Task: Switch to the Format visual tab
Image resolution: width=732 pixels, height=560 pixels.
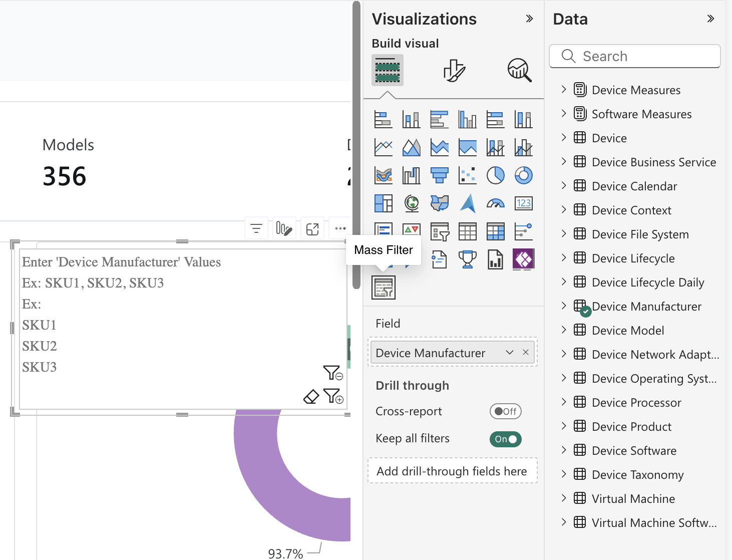Action: pos(454,70)
